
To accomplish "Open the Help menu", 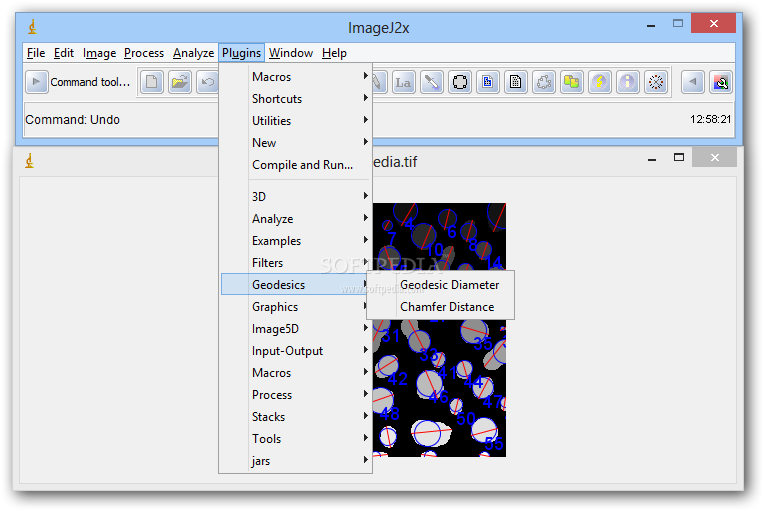I will click(334, 53).
